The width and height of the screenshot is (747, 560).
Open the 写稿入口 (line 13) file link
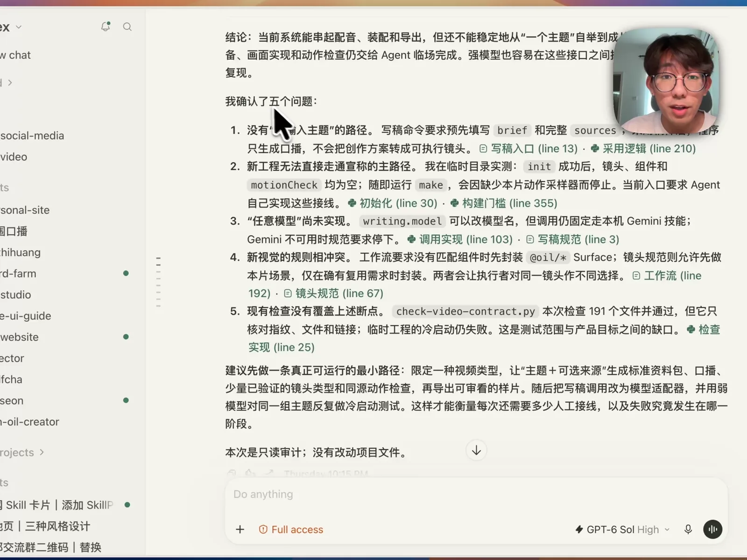pyautogui.click(x=529, y=148)
